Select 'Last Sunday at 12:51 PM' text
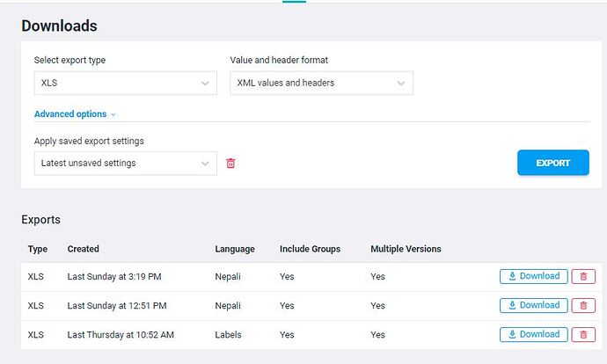Viewport: 607px width, 364px height. click(x=117, y=306)
